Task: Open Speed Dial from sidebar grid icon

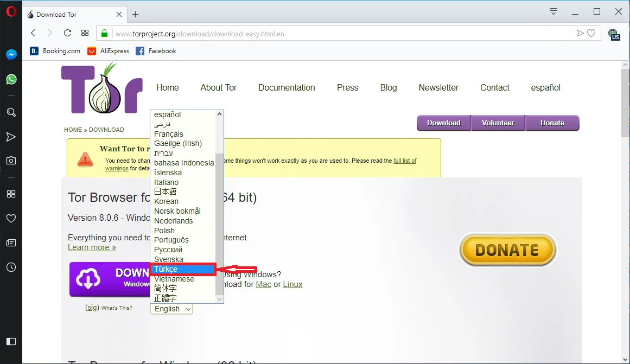Action: [x=11, y=194]
